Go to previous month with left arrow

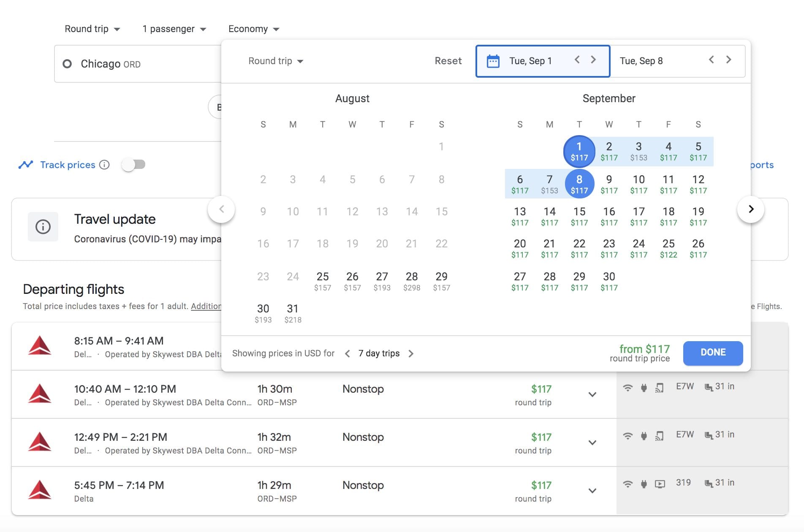point(221,209)
